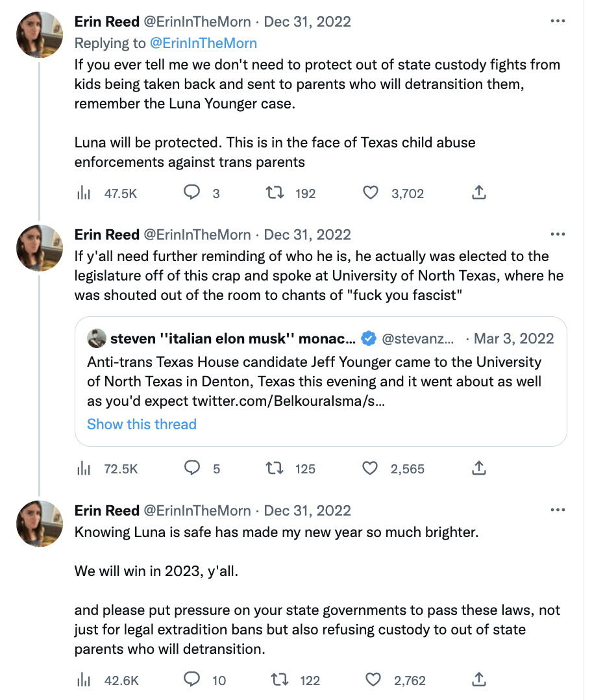Like the tweet with 2,762 likes

(x=373, y=680)
